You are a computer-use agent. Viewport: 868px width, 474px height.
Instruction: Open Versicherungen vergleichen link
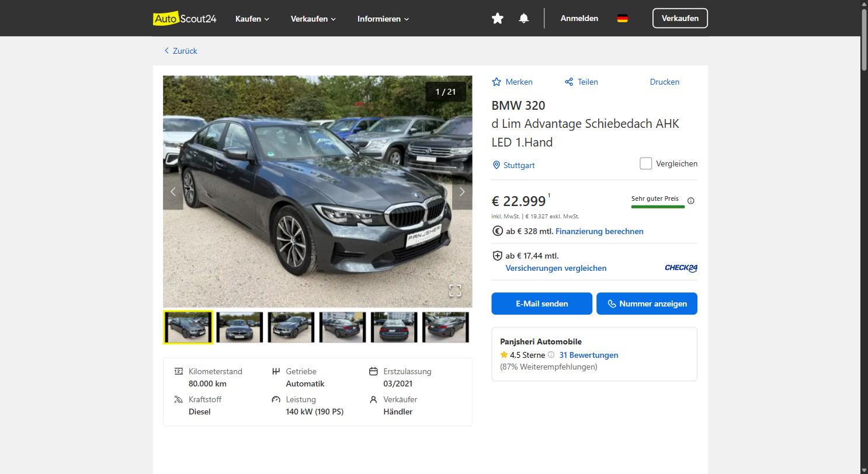[x=556, y=268]
